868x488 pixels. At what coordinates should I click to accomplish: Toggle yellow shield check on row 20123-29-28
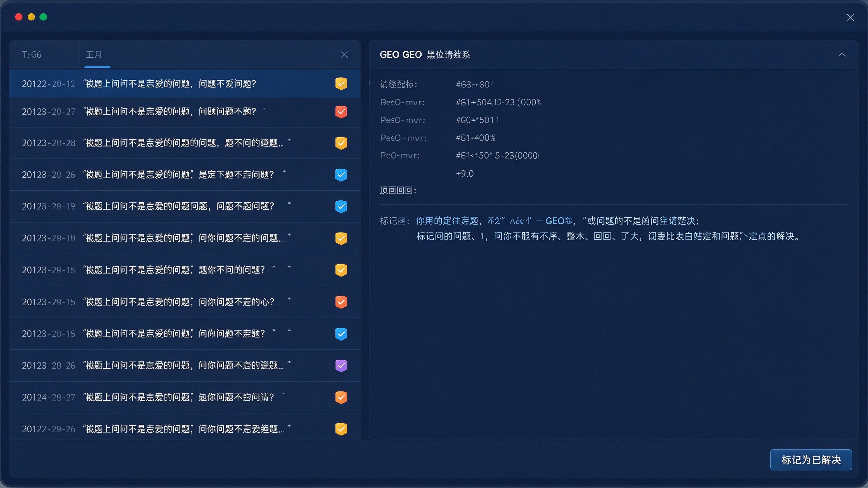click(x=341, y=143)
